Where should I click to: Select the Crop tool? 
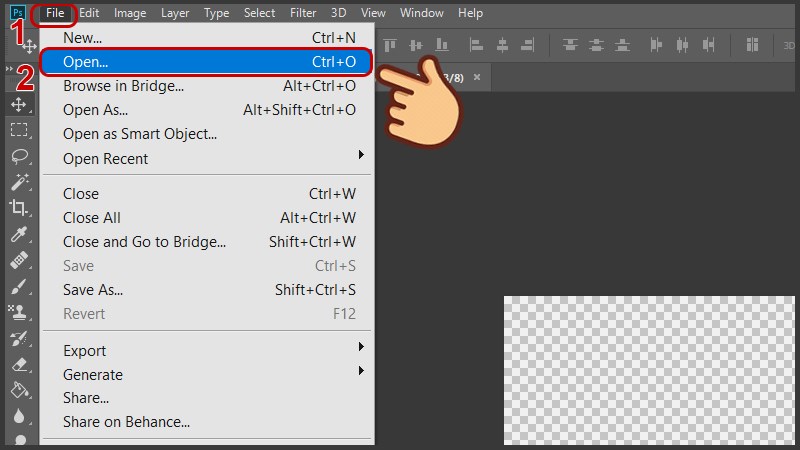(x=19, y=208)
